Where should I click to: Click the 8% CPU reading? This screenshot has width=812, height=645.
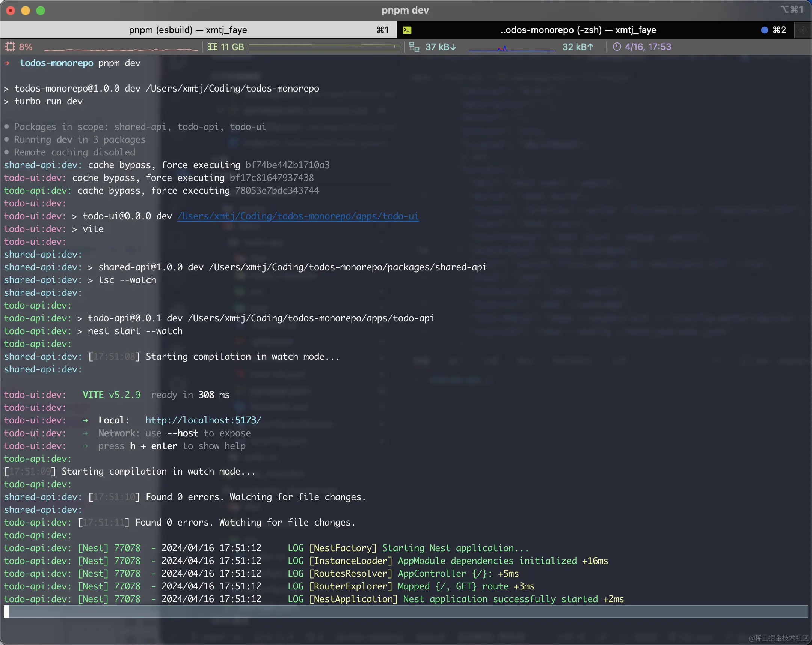pos(26,47)
